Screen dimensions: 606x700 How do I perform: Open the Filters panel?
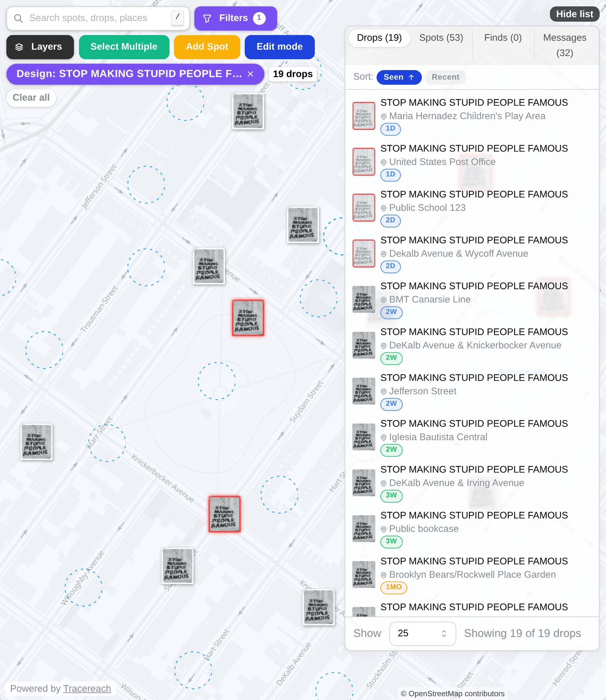tap(236, 18)
